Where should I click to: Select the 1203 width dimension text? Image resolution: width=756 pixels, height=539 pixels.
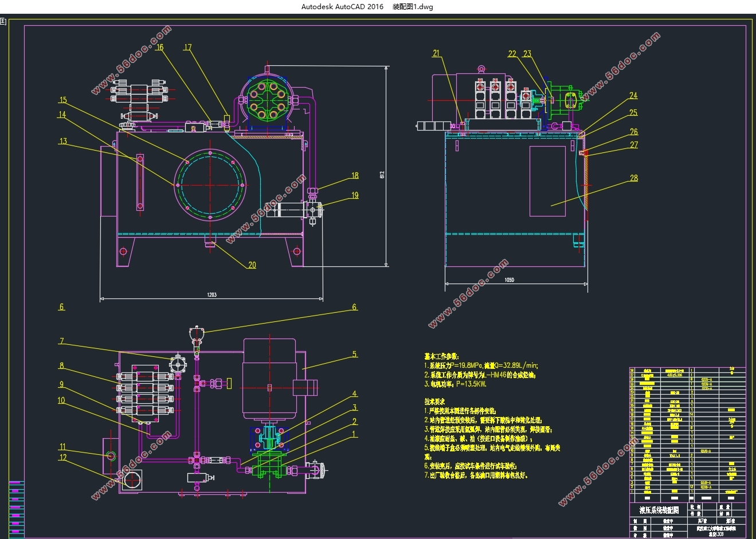[x=212, y=294]
